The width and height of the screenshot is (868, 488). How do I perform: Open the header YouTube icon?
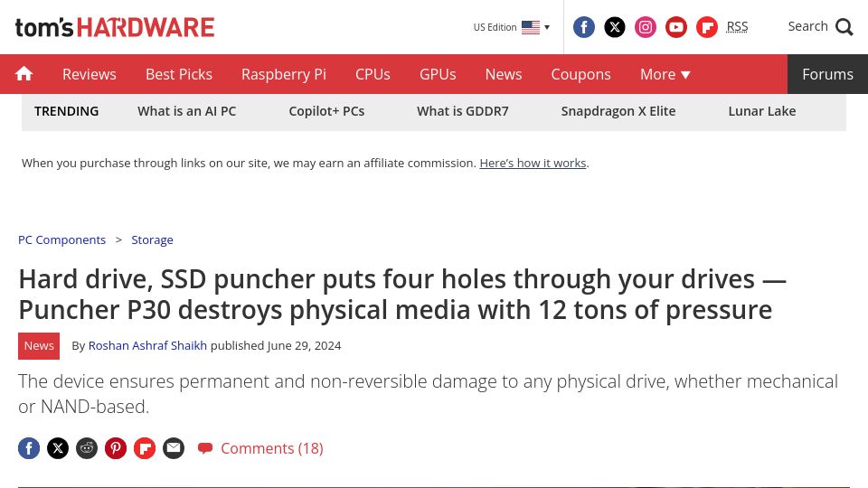[676, 27]
